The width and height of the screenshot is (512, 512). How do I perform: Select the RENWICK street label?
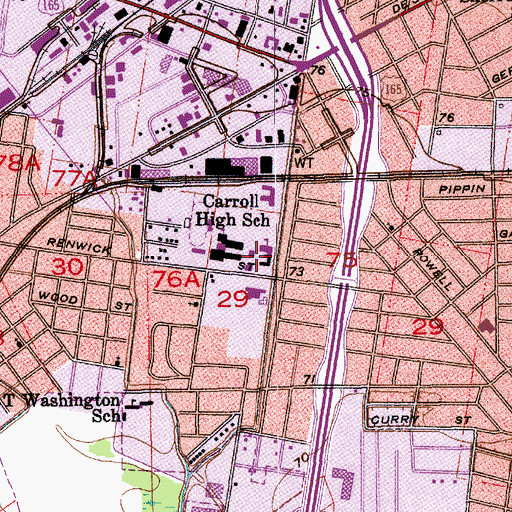(79, 246)
